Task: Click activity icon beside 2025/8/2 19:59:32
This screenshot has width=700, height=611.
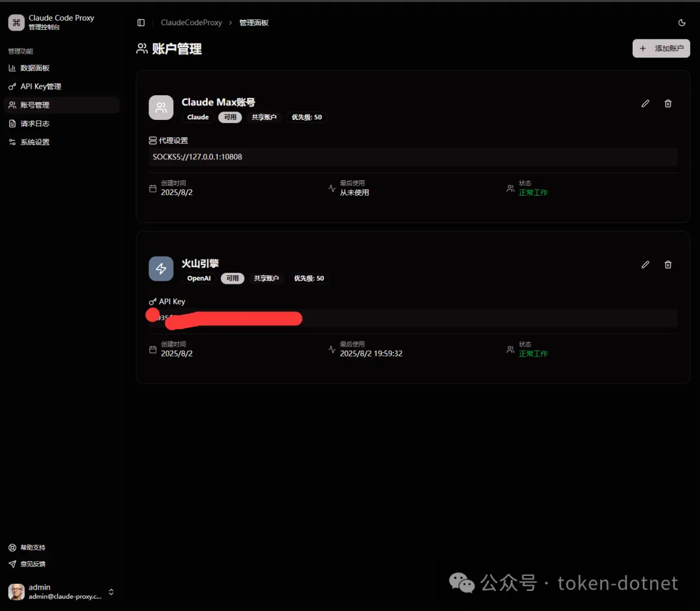Action: [x=332, y=349]
